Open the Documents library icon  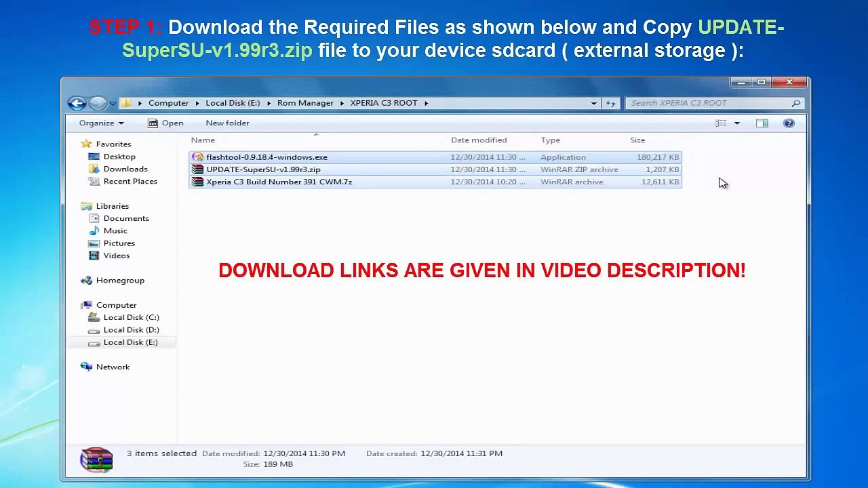click(94, 218)
